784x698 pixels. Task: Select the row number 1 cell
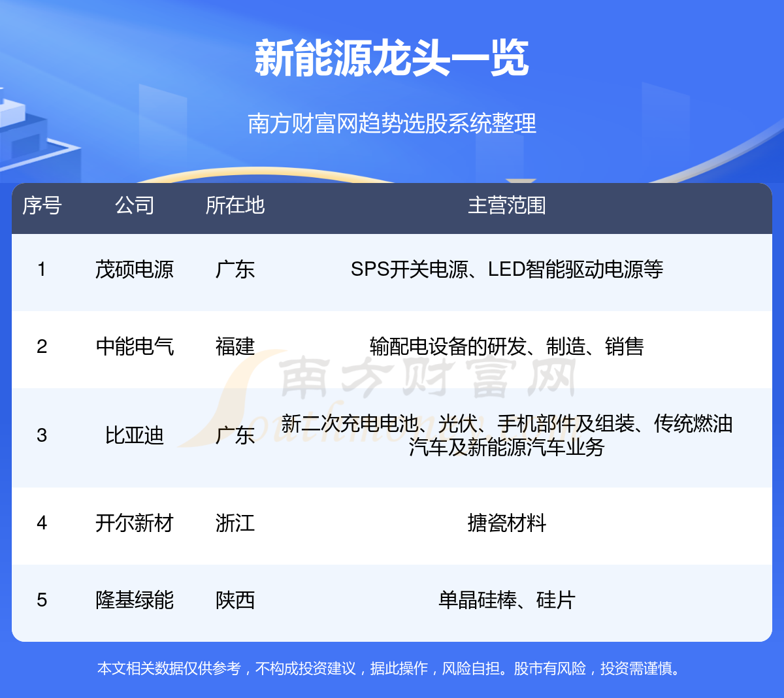pos(42,269)
